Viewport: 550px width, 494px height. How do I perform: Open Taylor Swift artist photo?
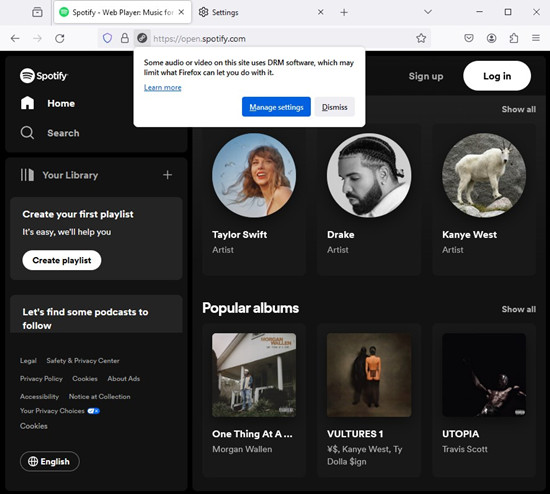[x=254, y=175]
